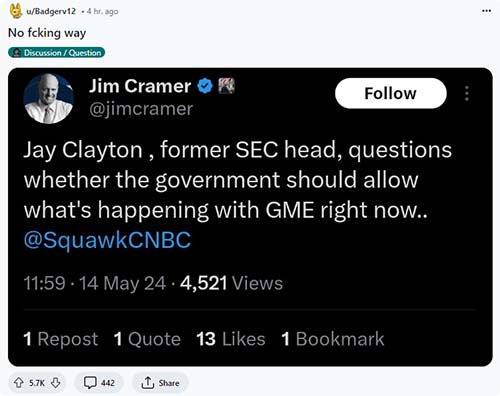This screenshot has width=500, height=396.
Task: Click u/Badgerv12 avatar icon
Action: tap(16, 11)
